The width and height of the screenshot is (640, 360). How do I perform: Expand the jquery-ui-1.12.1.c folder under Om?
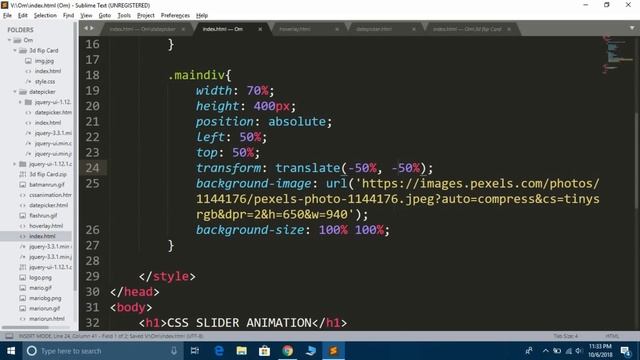tap(15, 164)
